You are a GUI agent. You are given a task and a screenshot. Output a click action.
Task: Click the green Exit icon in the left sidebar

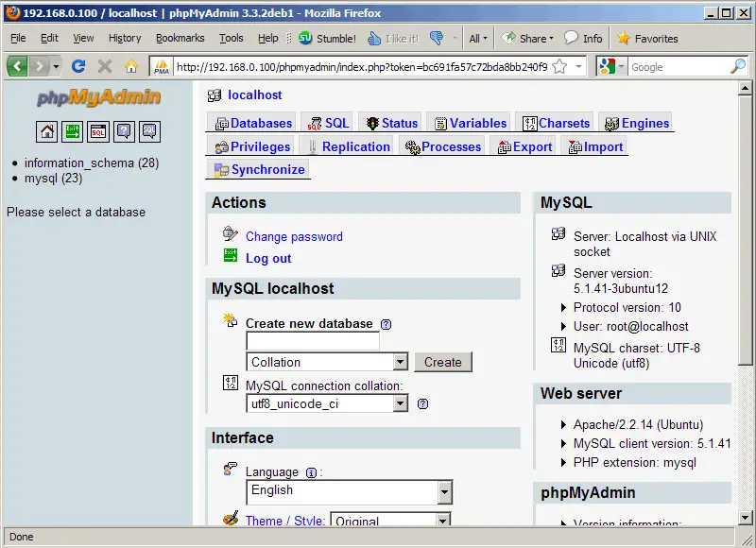[x=73, y=131]
